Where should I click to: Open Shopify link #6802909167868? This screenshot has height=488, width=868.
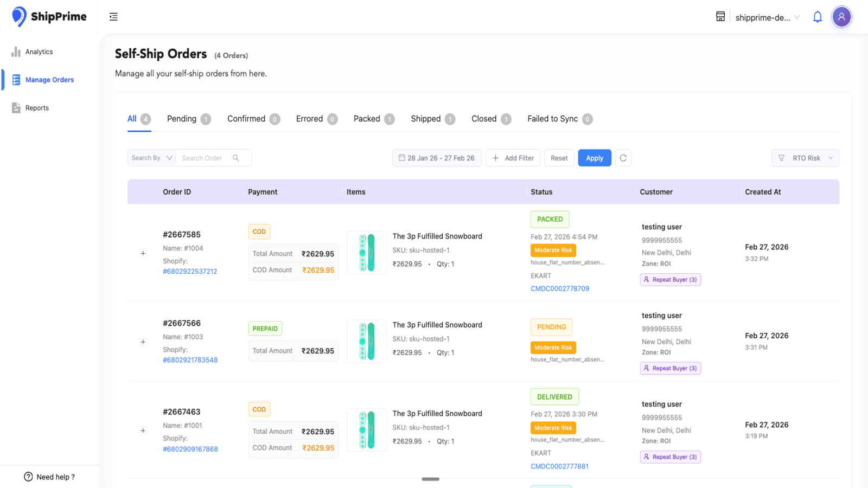coord(190,449)
